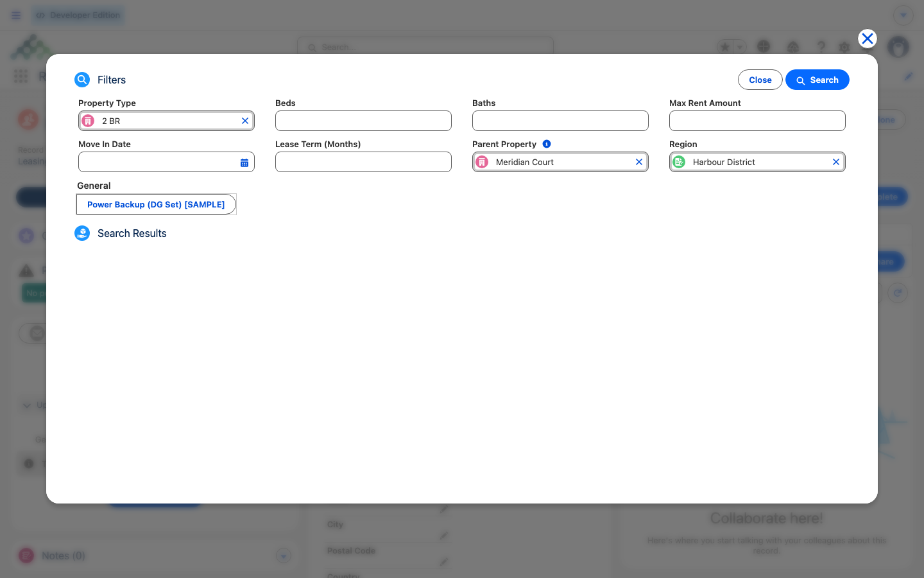This screenshot has height=578, width=924.
Task: Open the background global Search box
Action: tap(425, 47)
